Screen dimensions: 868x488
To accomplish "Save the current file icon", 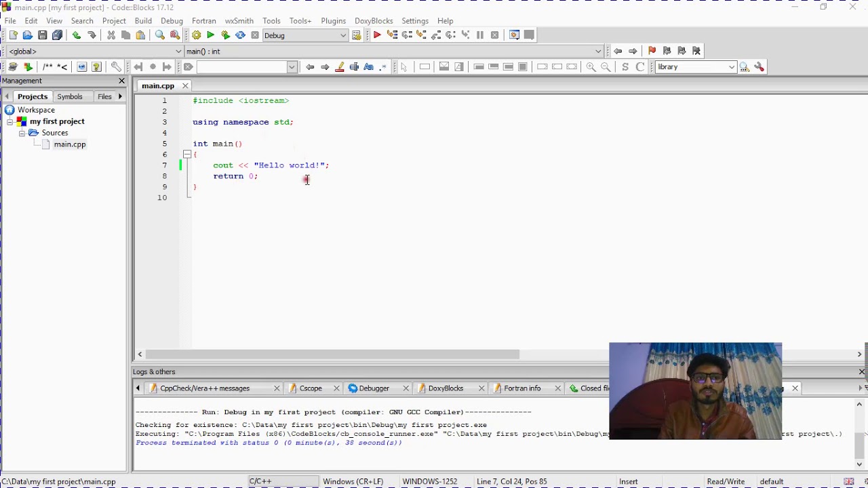I will click(x=43, y=35).
